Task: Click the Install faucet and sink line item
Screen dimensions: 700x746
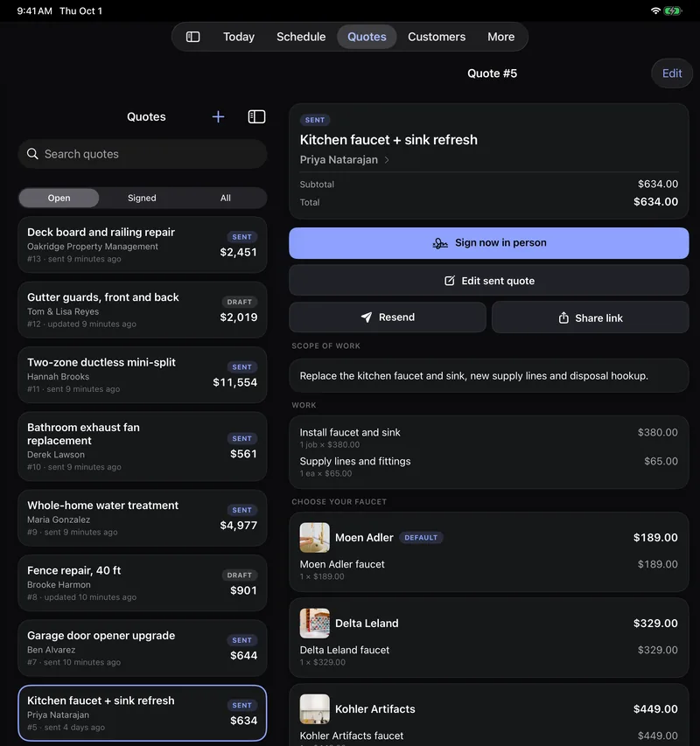Action: point(489,437)
